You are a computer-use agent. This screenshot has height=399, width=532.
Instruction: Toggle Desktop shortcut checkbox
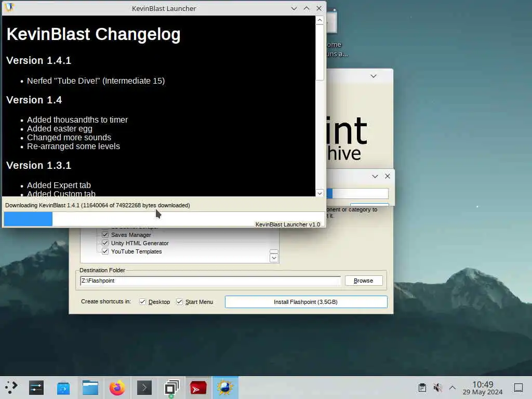pos(143,302)
